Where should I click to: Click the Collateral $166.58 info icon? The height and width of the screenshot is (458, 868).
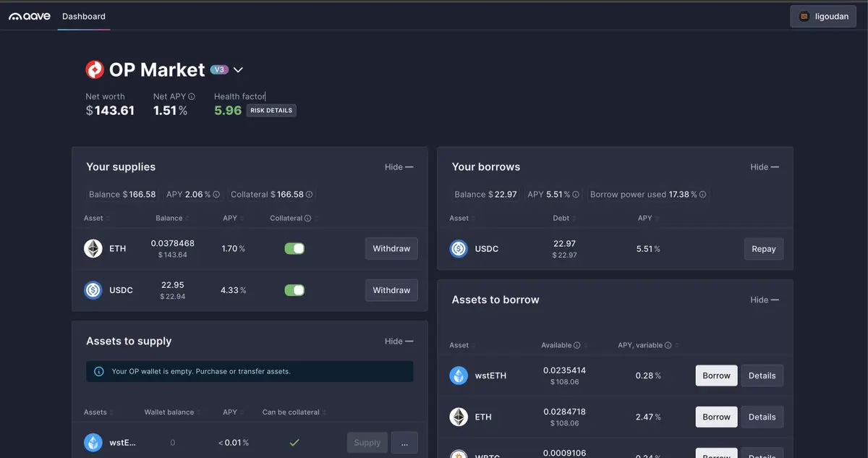point(310,195)
